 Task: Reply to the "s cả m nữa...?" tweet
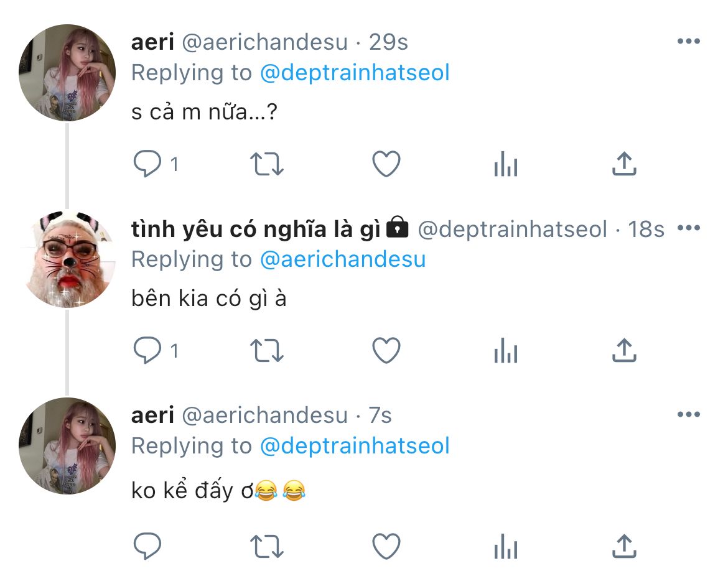click(x=148, y=165)
